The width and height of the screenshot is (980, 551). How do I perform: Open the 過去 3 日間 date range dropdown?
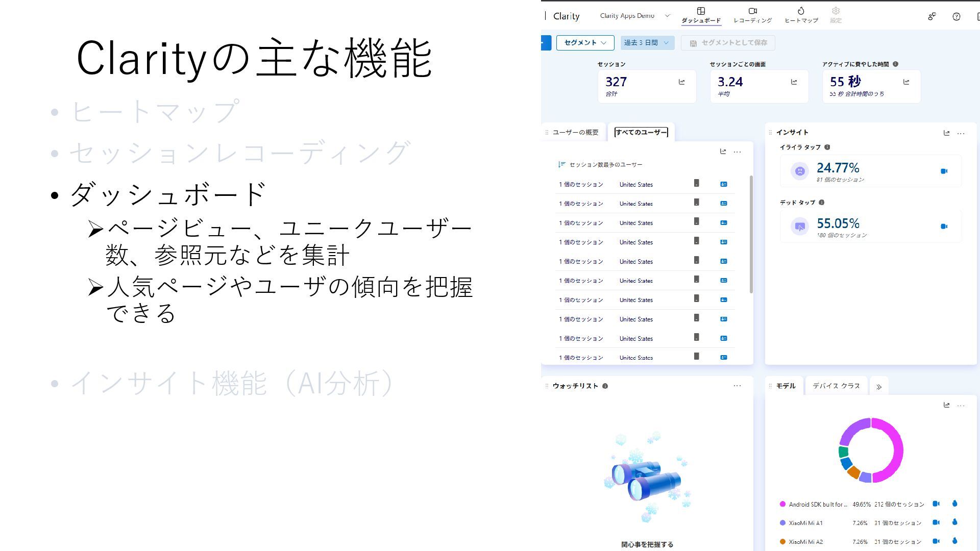647,43
